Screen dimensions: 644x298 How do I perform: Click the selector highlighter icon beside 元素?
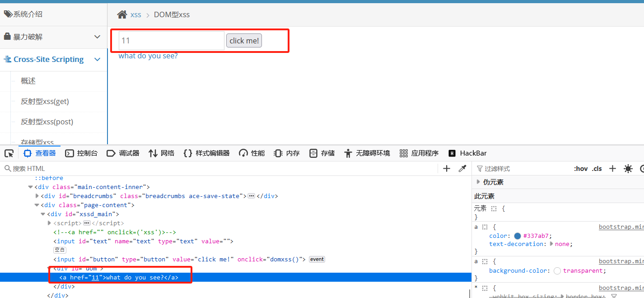click(x=494, y=208)
